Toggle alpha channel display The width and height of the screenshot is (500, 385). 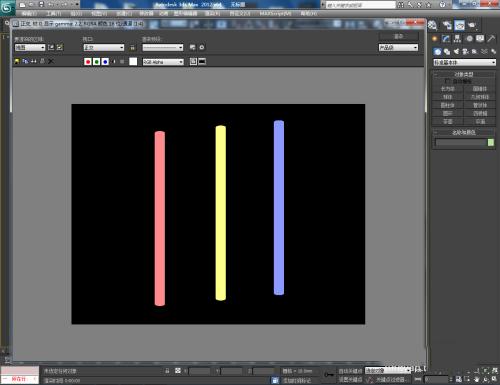[x=114, y=62]
